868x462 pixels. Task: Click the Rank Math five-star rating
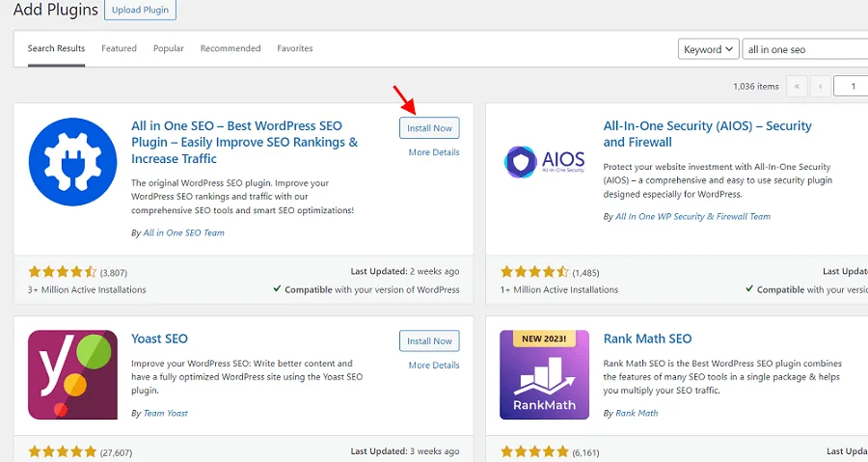(534, 451)
